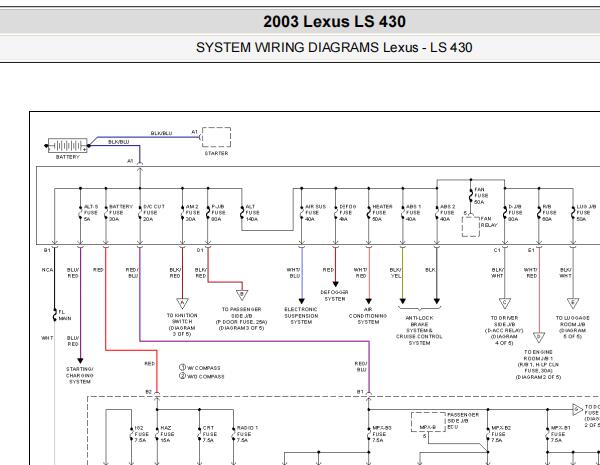
Task: Click the 'STARTING/CHARGING SYSTEM' label
Action: point(80,375)
